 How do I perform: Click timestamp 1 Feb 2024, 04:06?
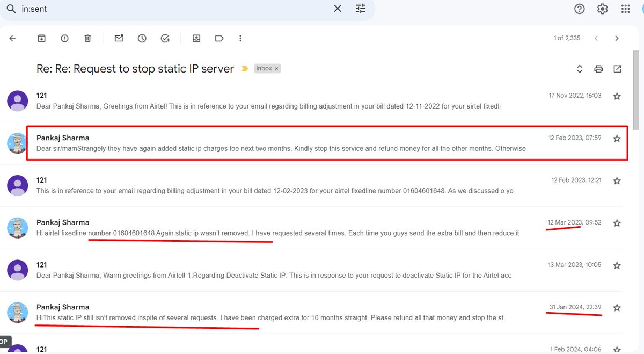tap(576, 349)
